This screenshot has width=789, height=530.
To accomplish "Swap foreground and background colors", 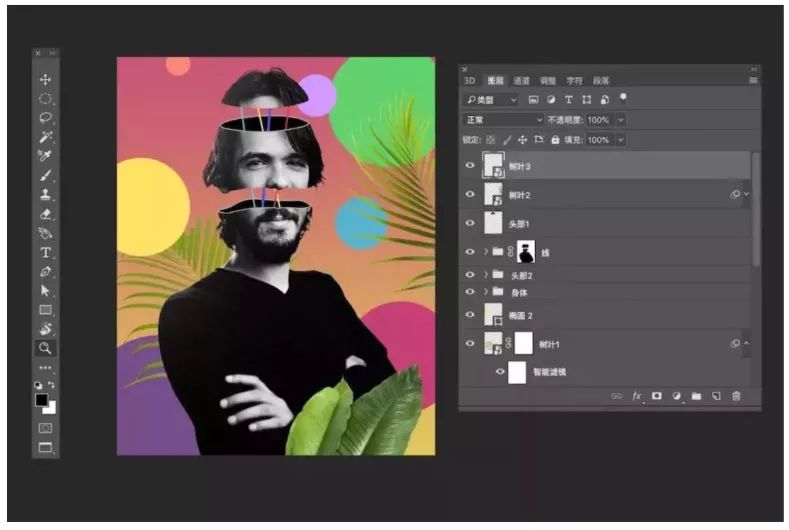I will pos(51,385).
